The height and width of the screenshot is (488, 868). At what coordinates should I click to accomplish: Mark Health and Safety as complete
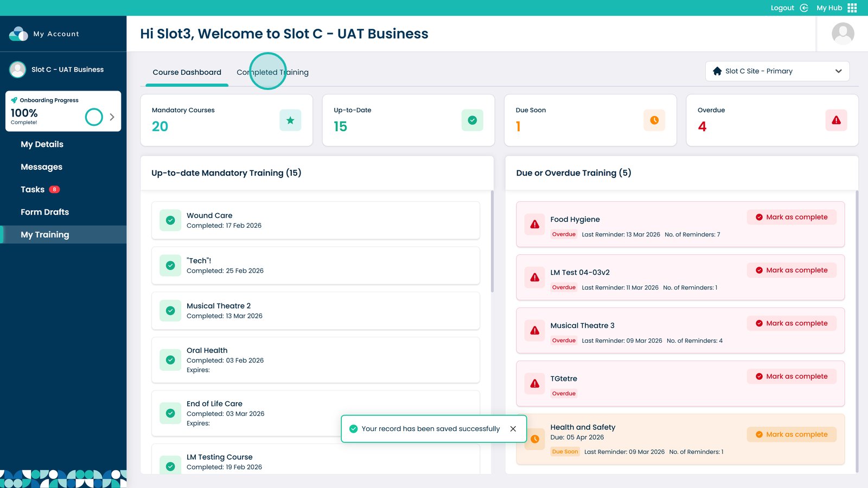coord(792,435)
